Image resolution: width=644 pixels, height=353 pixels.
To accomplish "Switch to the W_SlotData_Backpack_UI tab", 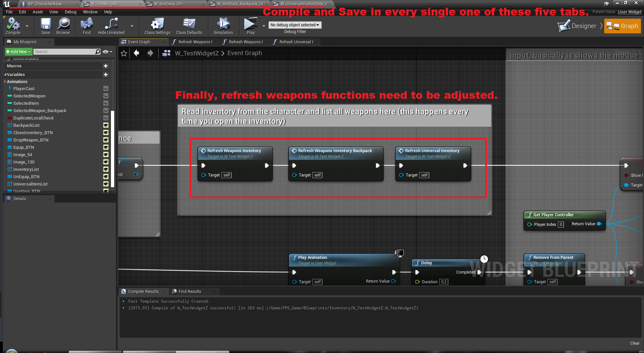I will pyautogui.click(x=240, y=4).
